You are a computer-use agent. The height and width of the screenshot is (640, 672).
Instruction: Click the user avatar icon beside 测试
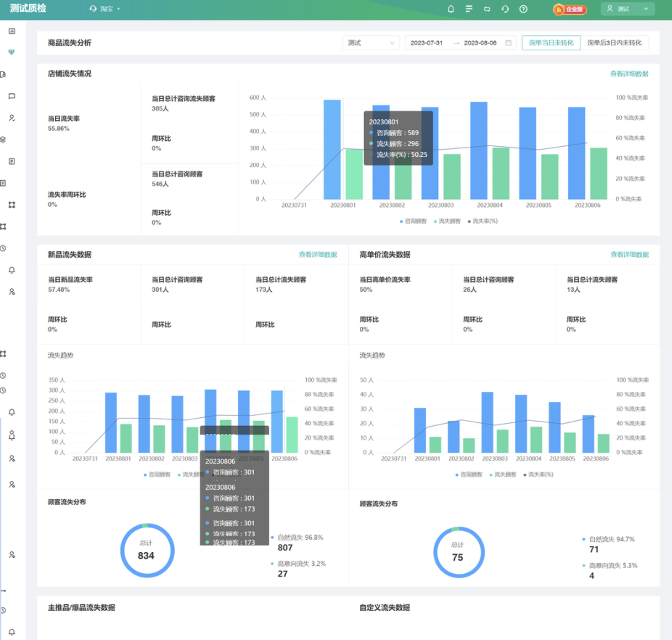click(609, 9)
